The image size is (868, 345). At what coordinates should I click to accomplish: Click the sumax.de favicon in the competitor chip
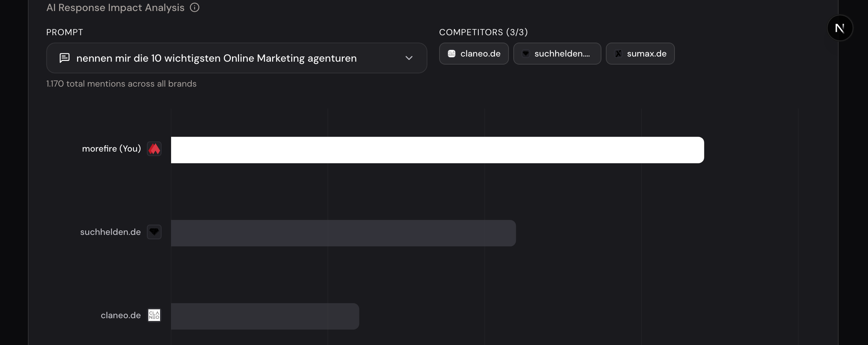pyautogui.click(x=618, y=54)
